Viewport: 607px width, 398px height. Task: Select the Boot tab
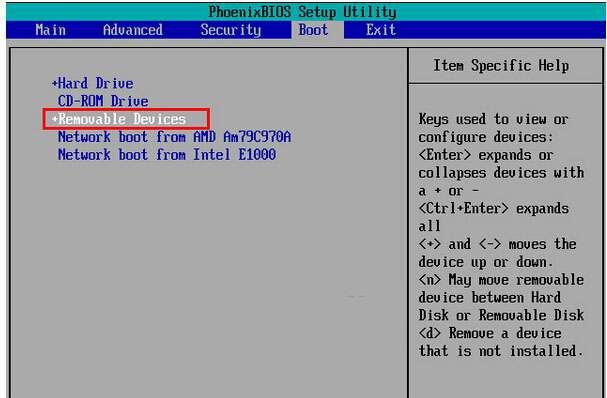coord(313,30)
